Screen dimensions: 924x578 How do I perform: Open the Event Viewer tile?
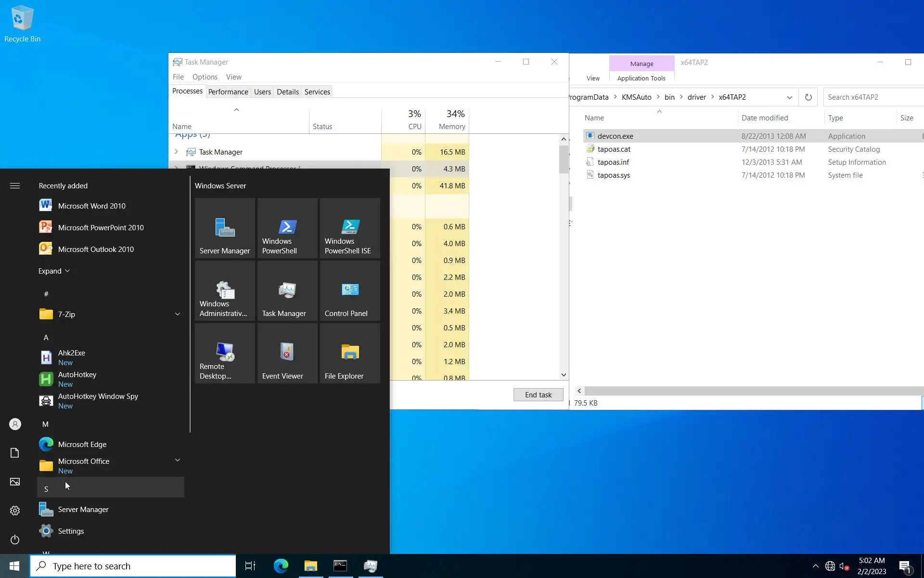coord(287,354)
